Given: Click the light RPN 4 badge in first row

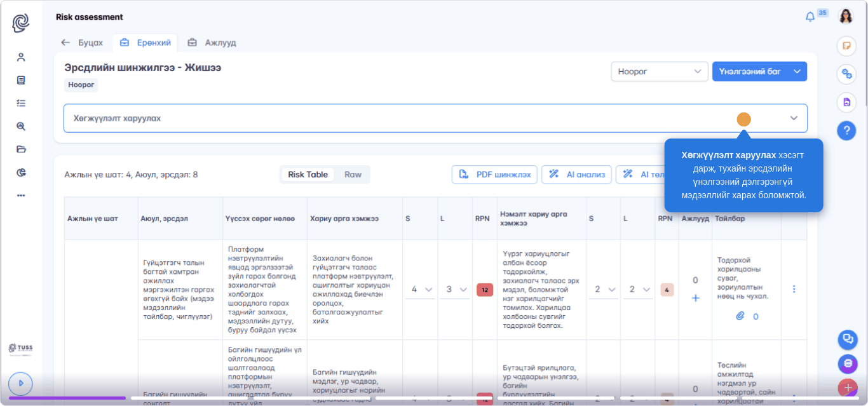Looking at the screenshot, I should (x=667, y=290).
